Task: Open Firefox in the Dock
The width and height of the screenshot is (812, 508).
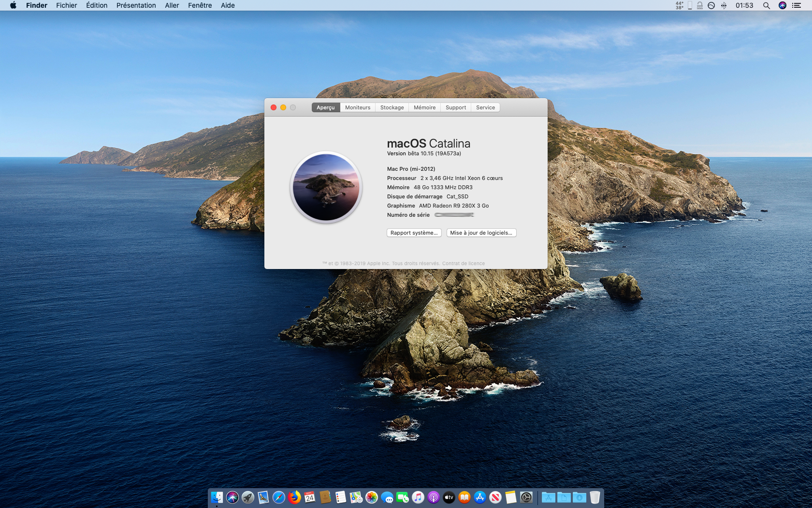Action: coord(294,497)
